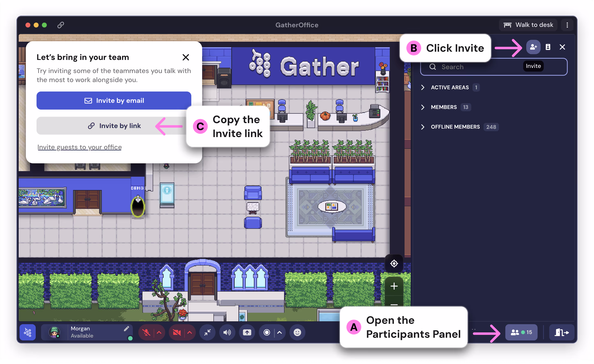This screenshot has width=594, height=364.
Task: Click the Invite by link button
Action: coord(114,126)
